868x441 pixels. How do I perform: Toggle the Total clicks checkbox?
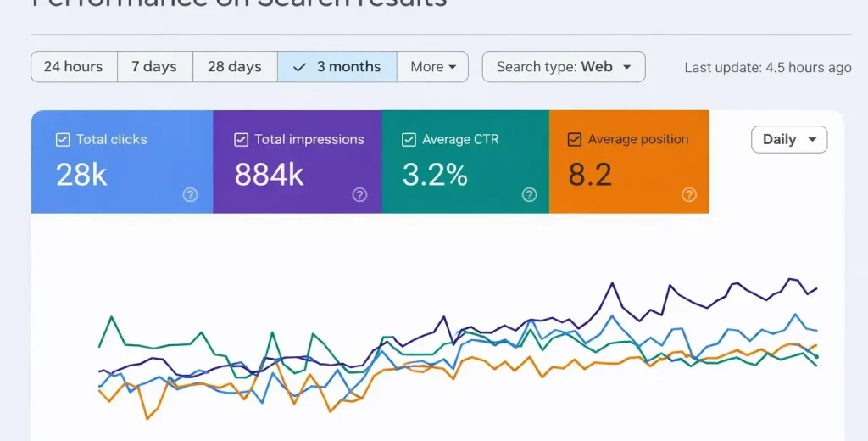click(63, 140)
